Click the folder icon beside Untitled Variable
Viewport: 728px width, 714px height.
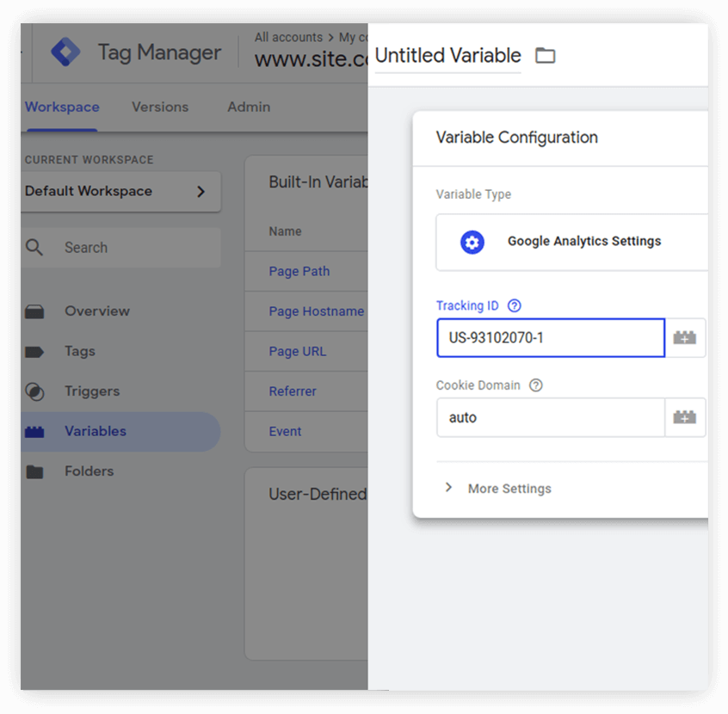(545, 55)
